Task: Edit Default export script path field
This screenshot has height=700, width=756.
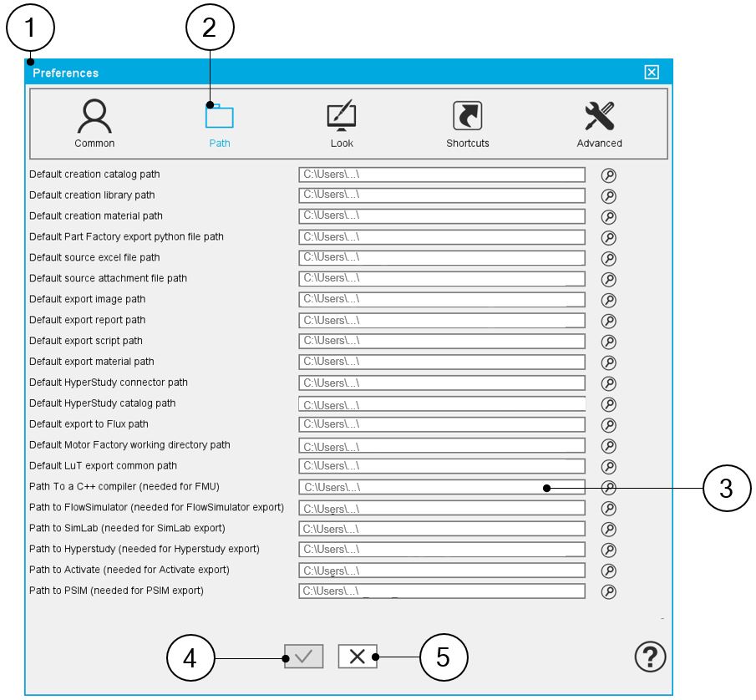Action: tap(442, 342)
